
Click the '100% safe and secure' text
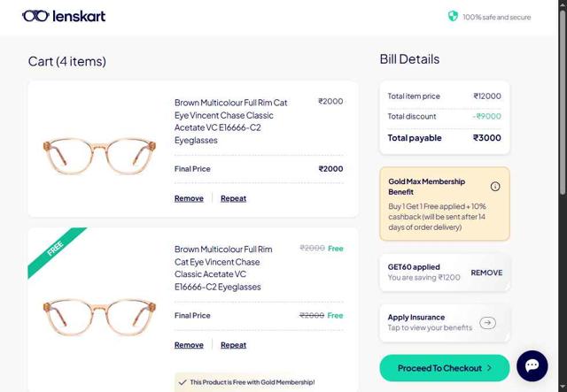pyautogui.click(x=497, y=17)
